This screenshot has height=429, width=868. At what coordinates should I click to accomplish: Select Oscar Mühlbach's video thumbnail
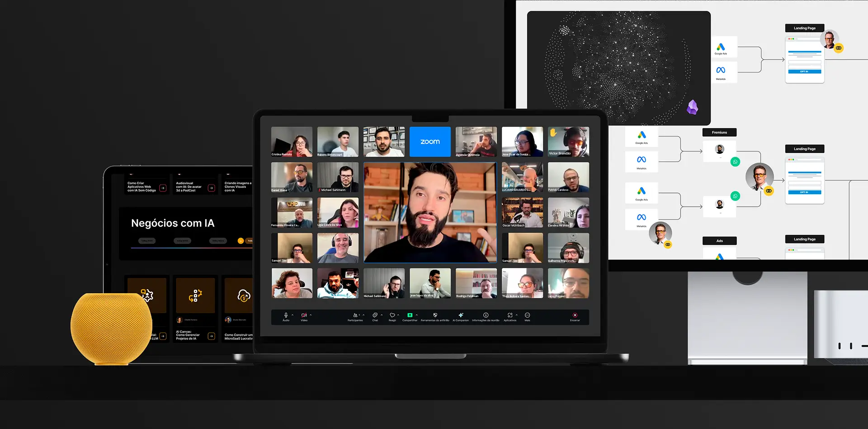point(522,212)
